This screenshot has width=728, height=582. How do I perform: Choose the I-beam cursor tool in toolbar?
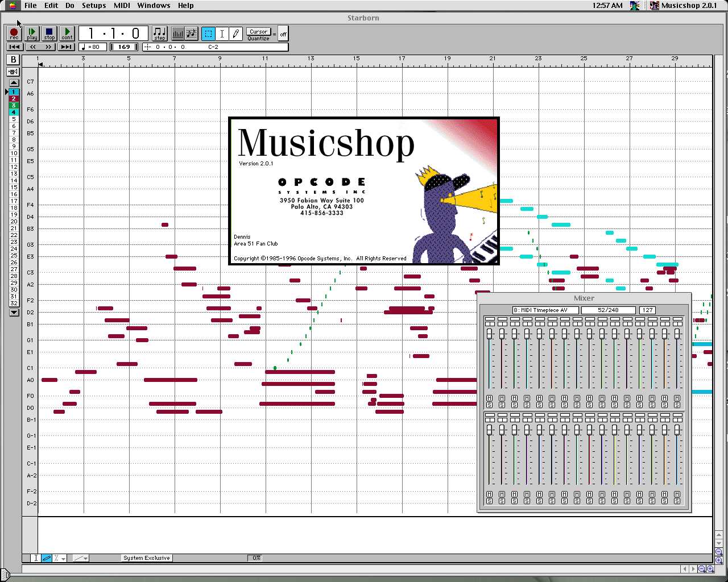coord(222,34)
